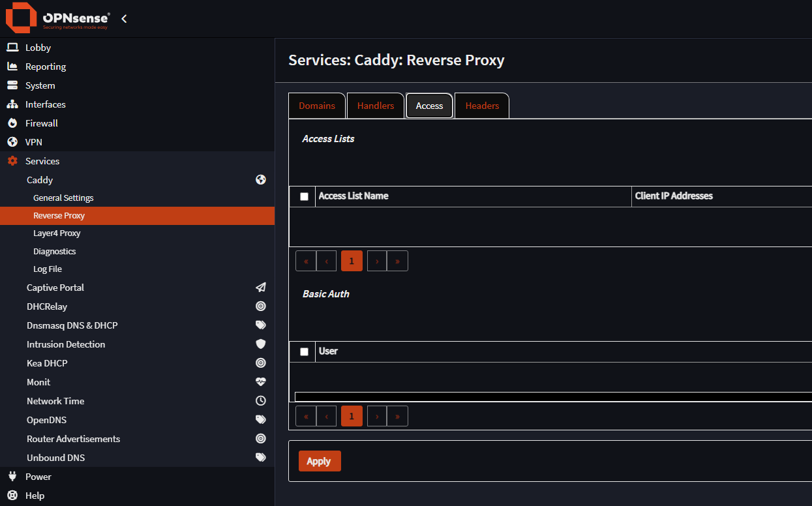Screen dimensions: 812x506
Task: Open the selected Reverse Proxy menu item
Action: pos(137,215)
